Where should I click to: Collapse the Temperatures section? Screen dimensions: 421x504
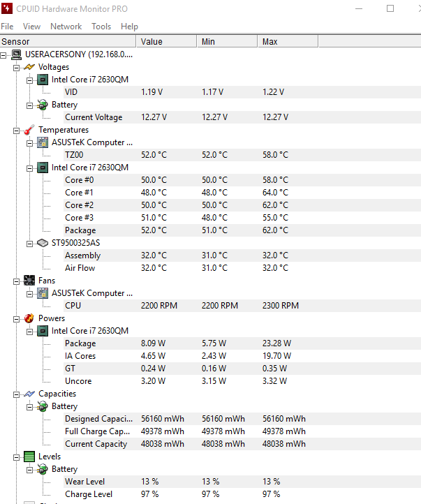tap(16, 131)
